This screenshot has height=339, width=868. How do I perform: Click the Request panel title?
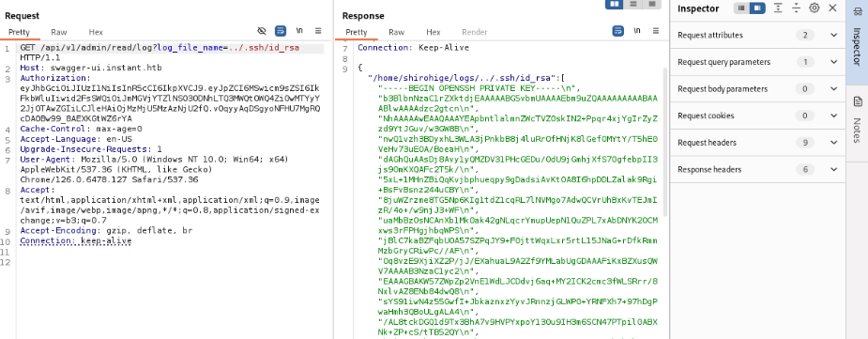(x=23, y=16)
